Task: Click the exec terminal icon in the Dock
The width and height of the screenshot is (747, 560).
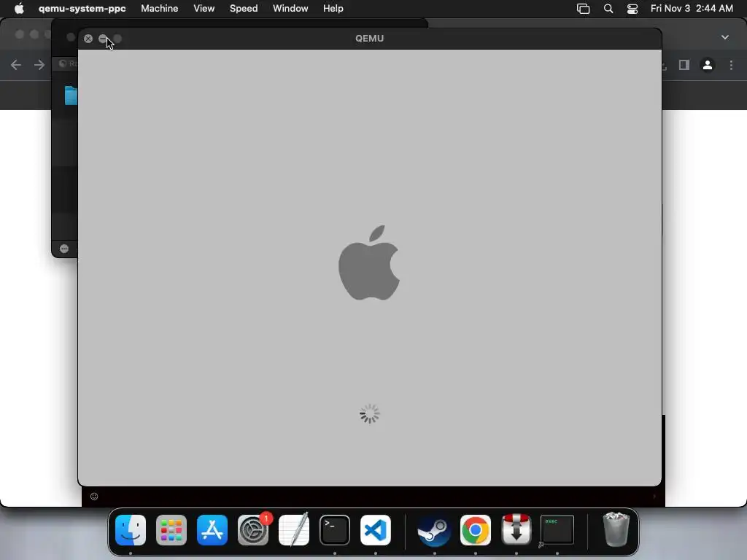Action: point(557,530)
